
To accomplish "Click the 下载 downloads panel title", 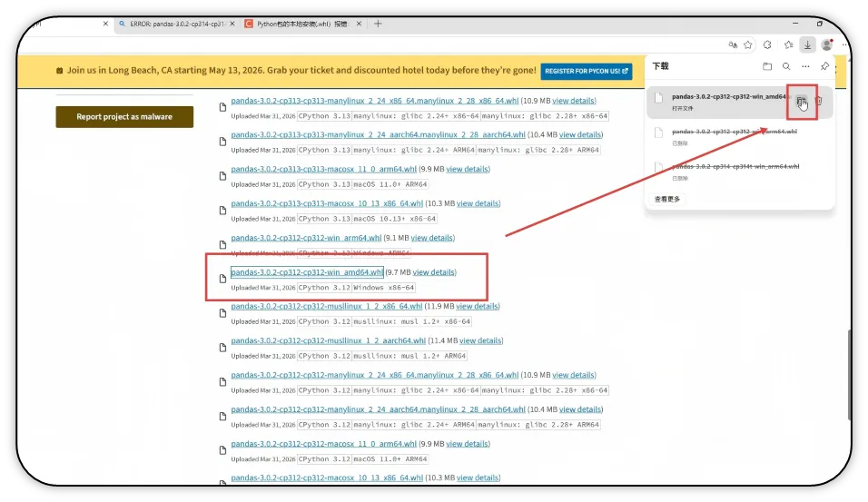I will [x=660, y=66].
